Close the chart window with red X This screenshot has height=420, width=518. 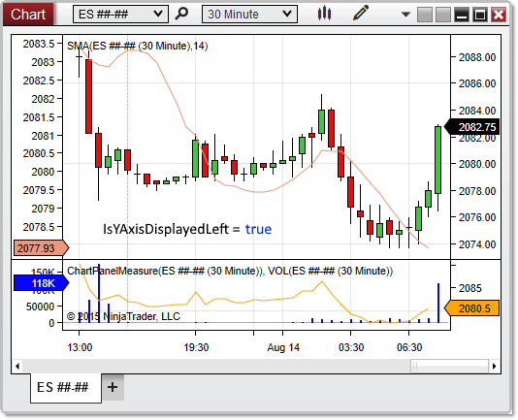499,15
